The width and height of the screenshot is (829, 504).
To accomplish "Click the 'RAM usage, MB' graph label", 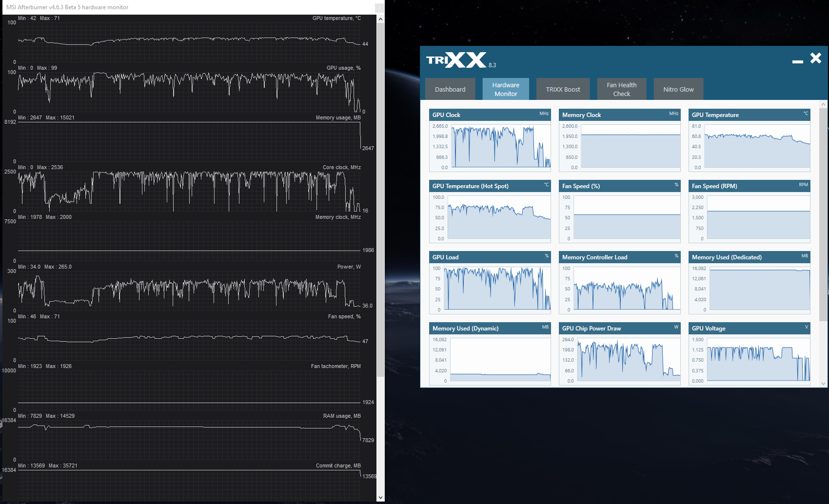I will point(342,416).
